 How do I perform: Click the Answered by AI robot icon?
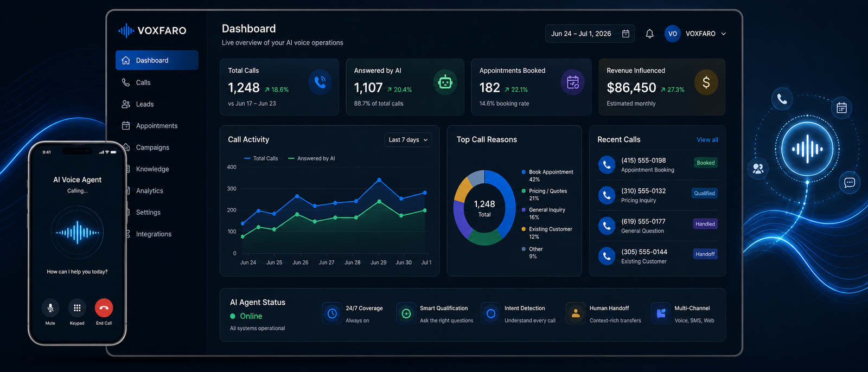click(445, 82)
